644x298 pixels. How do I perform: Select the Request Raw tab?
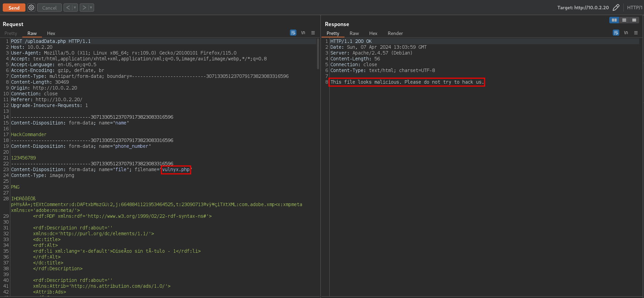pos(32,33)
